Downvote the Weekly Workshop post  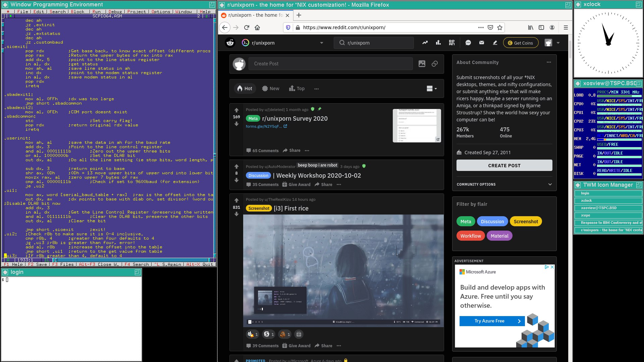click(x=236, y=180)
